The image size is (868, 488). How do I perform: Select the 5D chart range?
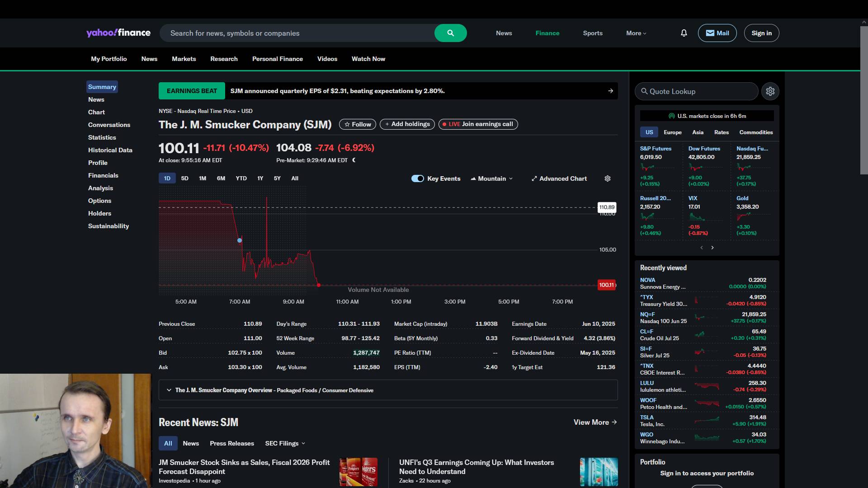[x=184, y=178]
